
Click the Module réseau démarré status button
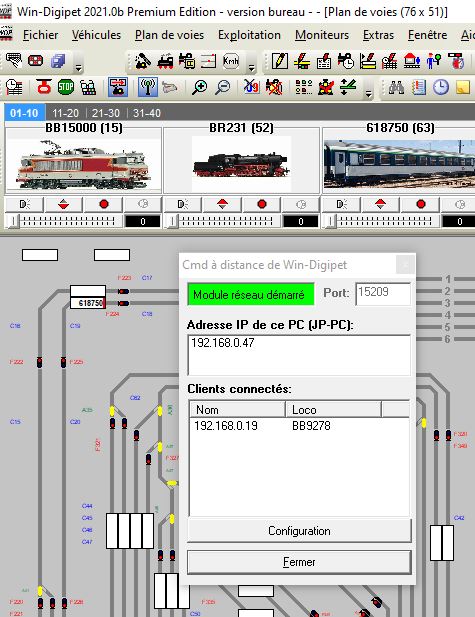coord(251,294)
